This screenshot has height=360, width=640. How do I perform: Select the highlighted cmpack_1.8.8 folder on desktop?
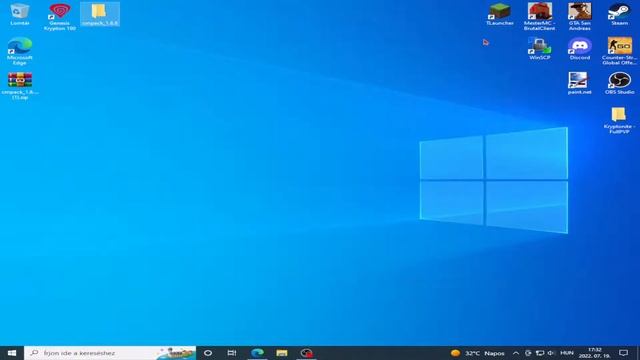[100, 15]
